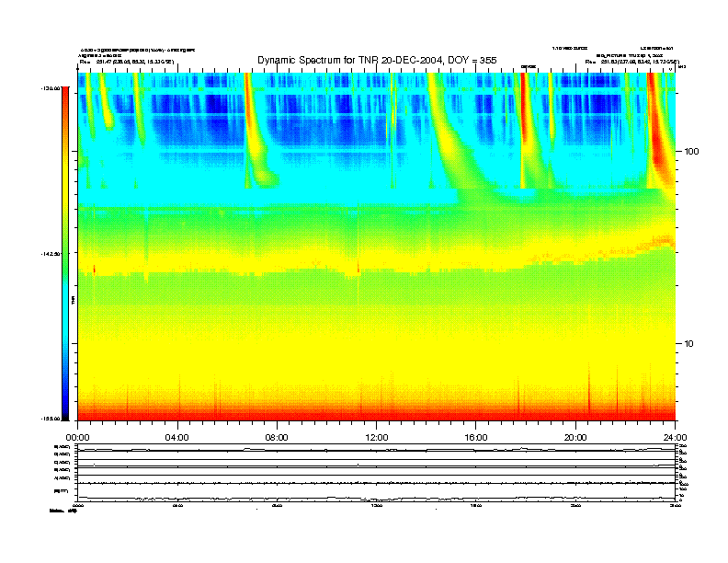Click the 20:00 time label on the spectrum axis

[x=575, y=438]
